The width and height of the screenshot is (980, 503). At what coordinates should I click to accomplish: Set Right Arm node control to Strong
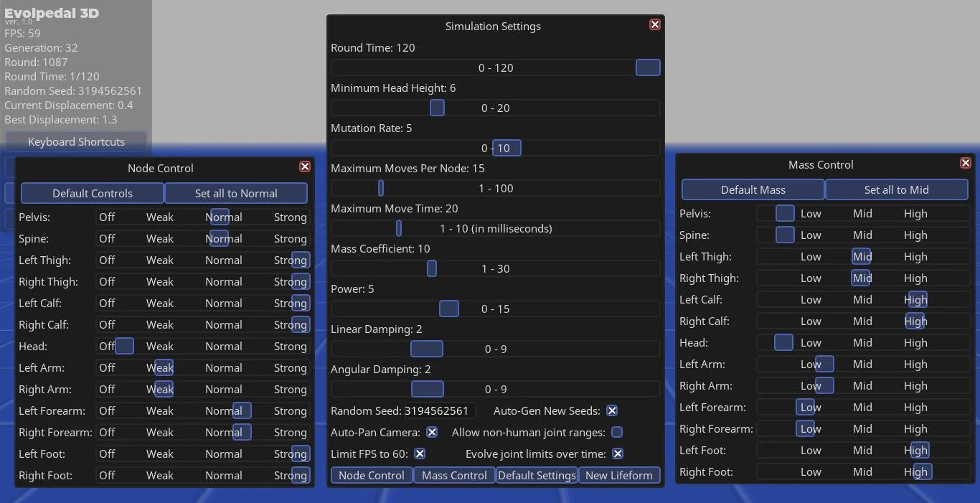pos(290,389)
